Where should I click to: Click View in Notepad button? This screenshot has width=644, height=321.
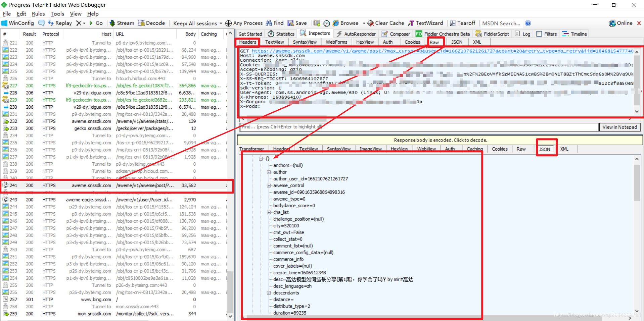point(619,127)
